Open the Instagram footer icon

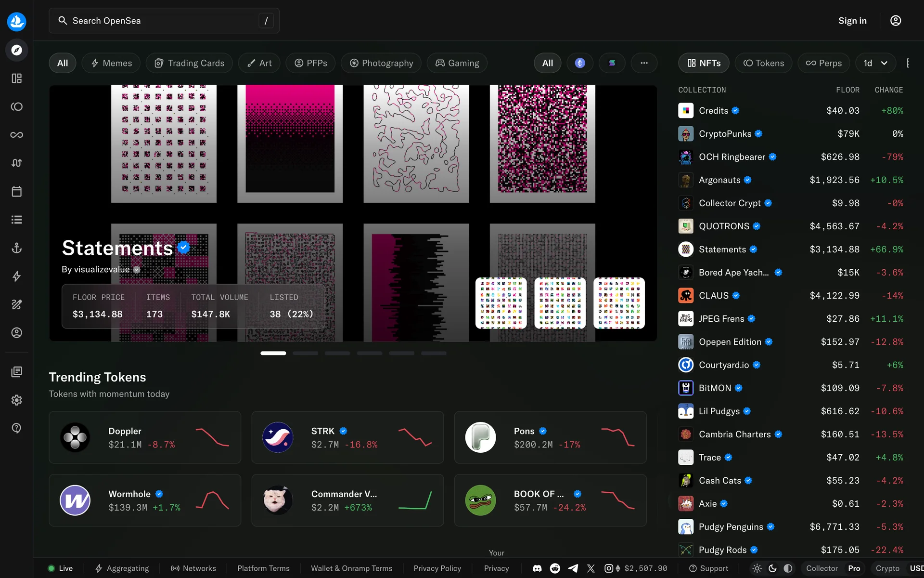click(609, 568)
